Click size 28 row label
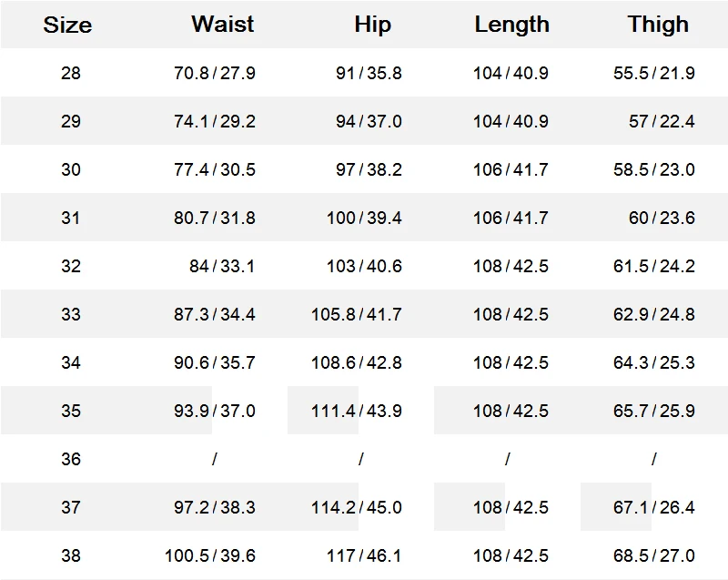Screen dimensions: 728x580 (x=71, y=73)
